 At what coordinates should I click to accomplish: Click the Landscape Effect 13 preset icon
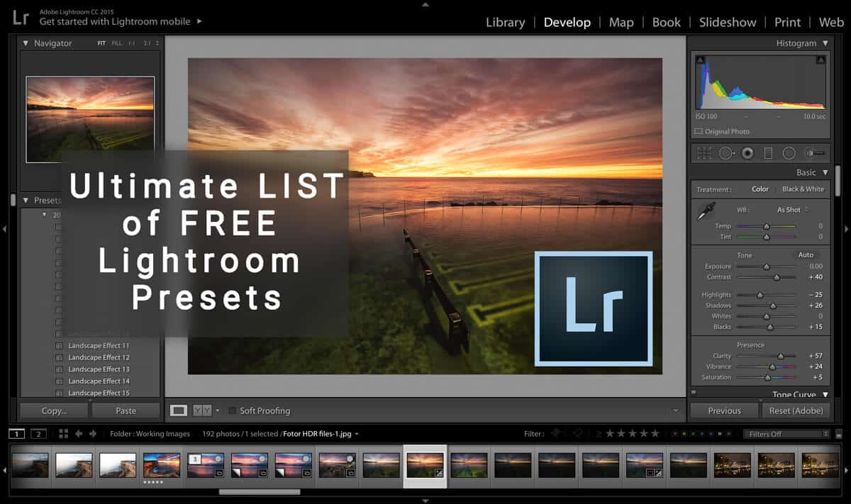[x=59, y=369]
